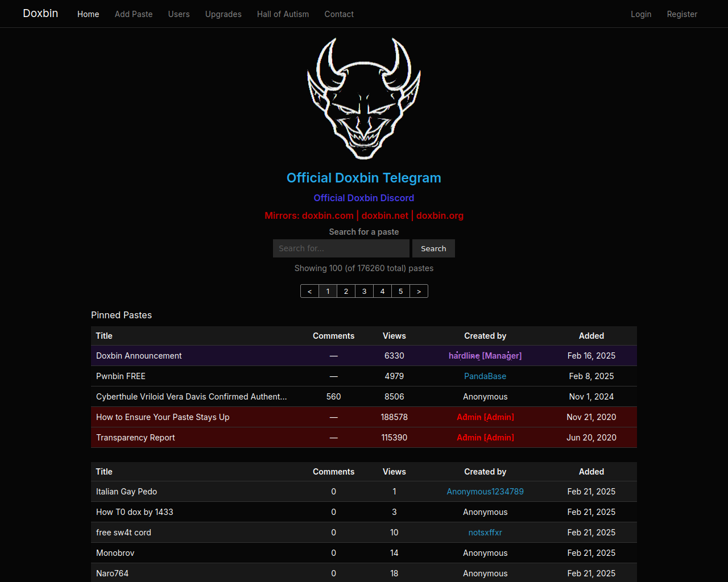
Task: Focus the 'Search for...' input field
Action: (341, 248)
